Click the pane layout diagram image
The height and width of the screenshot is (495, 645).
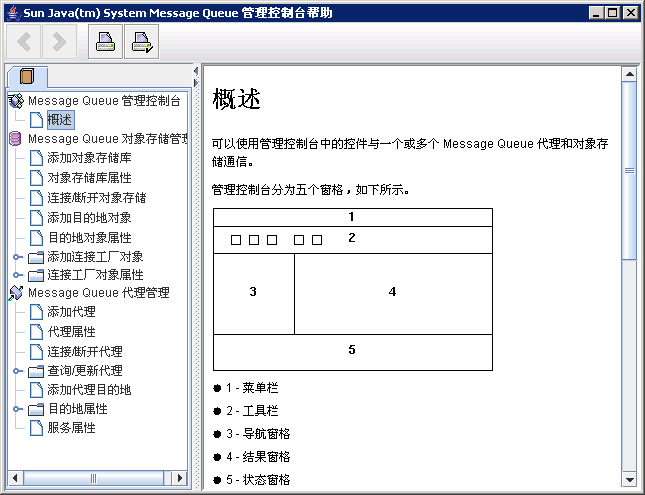click(x=353, y=289)
